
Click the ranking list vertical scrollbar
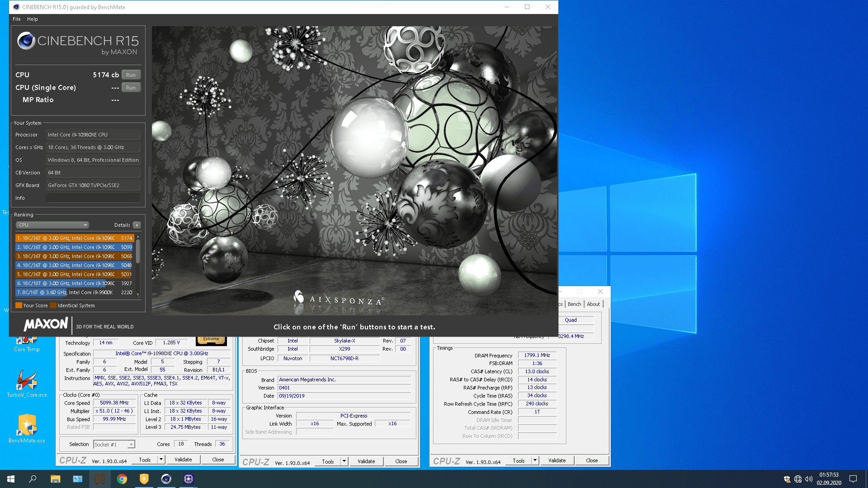[138, 252]
